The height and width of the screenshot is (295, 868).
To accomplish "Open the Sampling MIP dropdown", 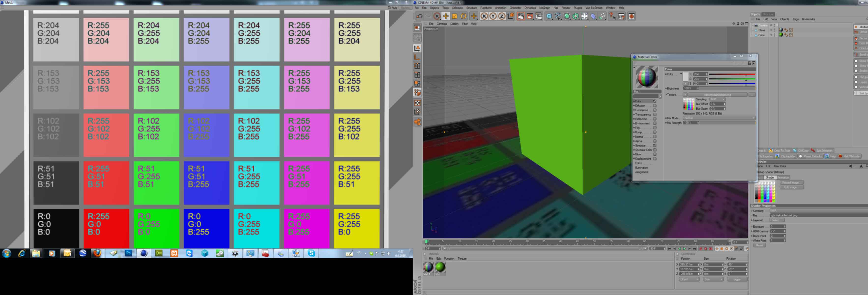I will coord(717,100).
